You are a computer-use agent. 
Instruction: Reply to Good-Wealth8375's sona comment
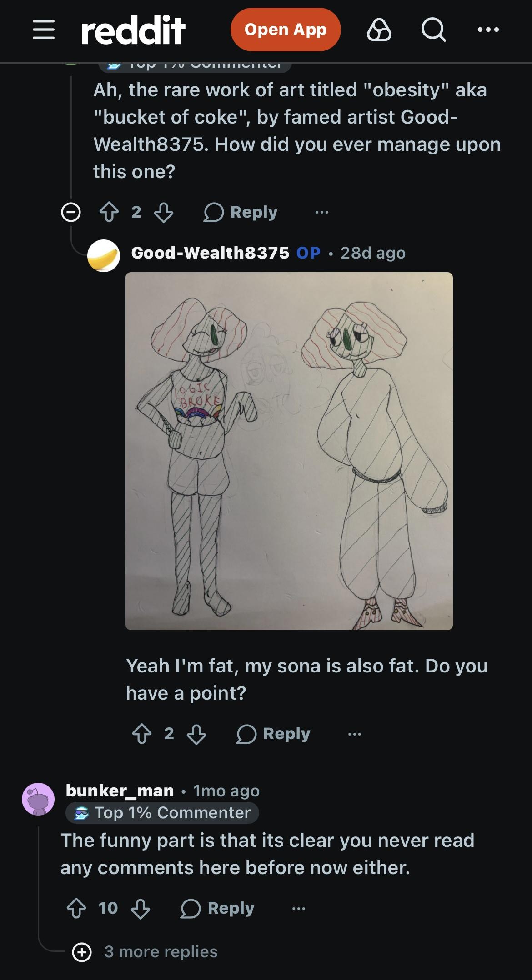point(273,734)
